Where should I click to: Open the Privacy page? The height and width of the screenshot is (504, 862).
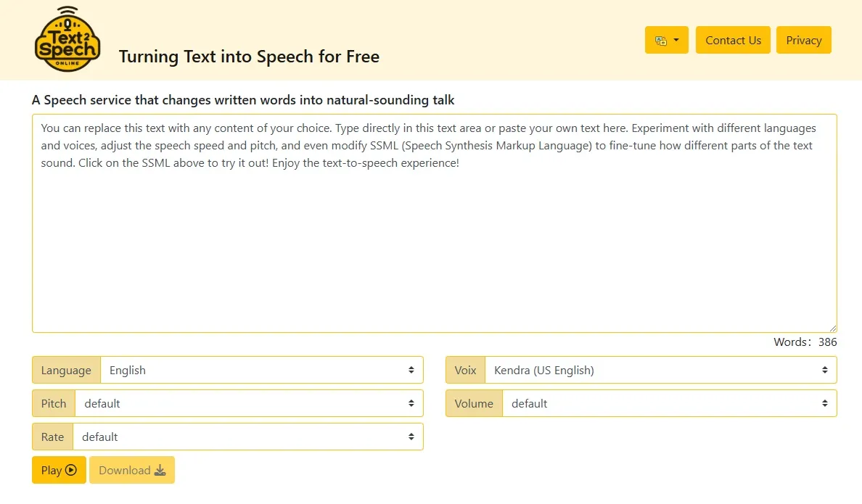point(803,40)
